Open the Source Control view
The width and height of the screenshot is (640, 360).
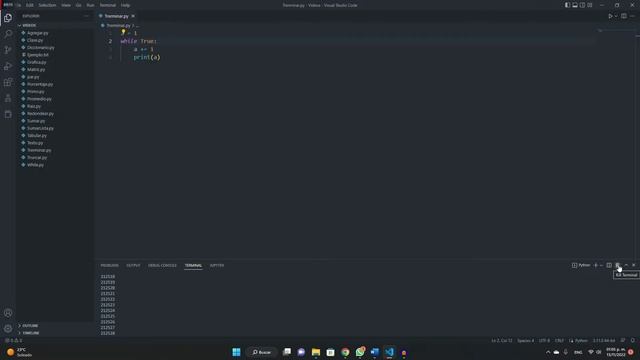[8, 50]
